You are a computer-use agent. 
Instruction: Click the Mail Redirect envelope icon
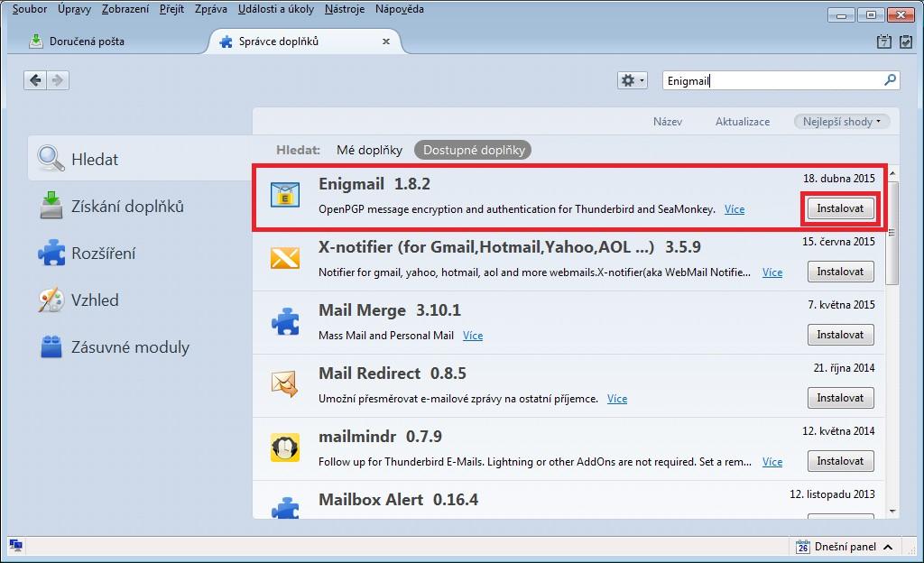click(285, 384)
